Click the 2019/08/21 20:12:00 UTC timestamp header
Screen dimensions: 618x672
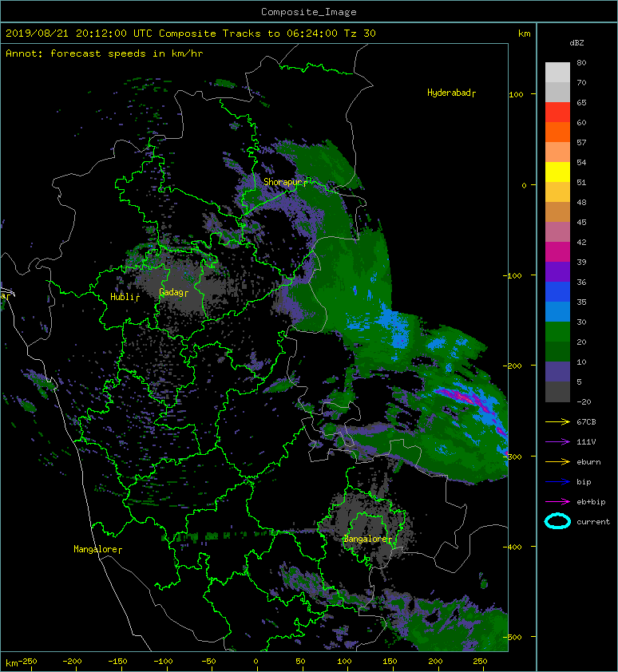coord(79,33)
